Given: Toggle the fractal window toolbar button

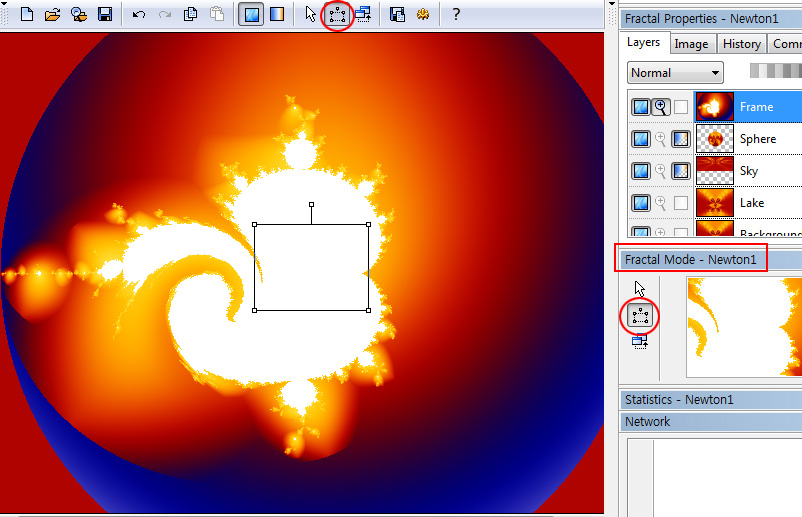Looking at the screenshot, I should (x=251, y=14).
